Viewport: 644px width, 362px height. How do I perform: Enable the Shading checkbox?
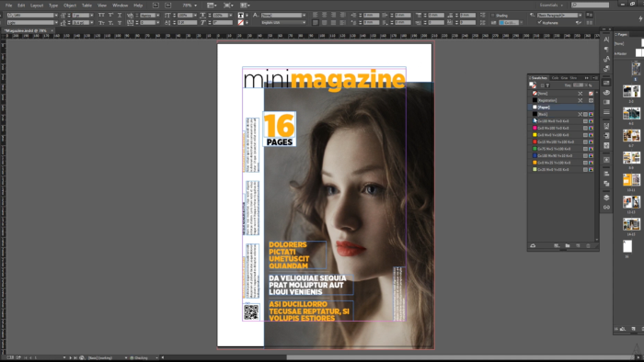[x=493, y=16]
